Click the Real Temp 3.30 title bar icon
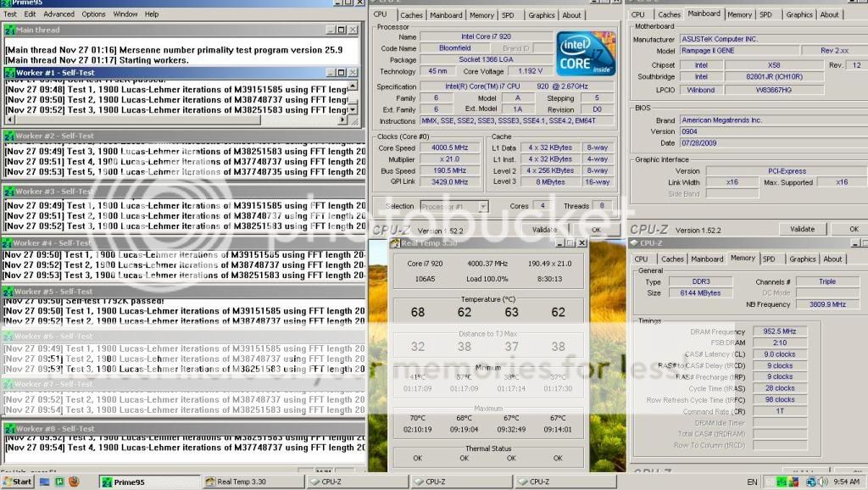868x490 pixels. (x=395, y=243)
